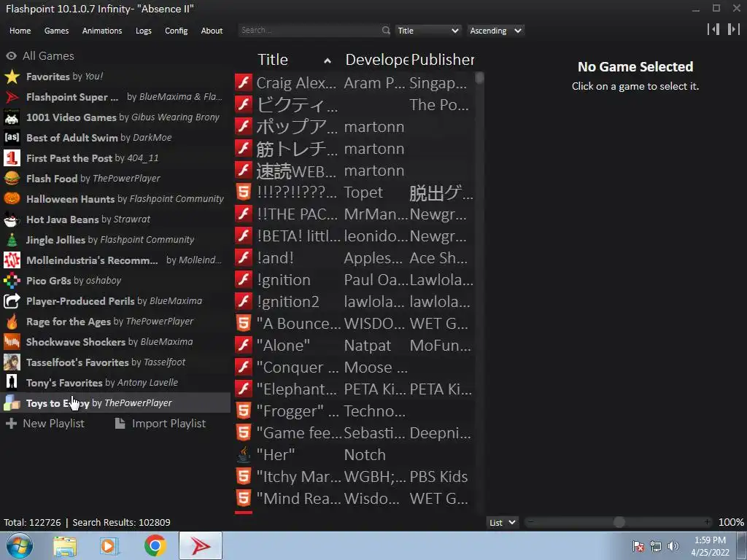Image resolution: width=747 pixels, height=560 pixels.
Task: Select Jingle Jollies tree icon
Action: [12, 239]
